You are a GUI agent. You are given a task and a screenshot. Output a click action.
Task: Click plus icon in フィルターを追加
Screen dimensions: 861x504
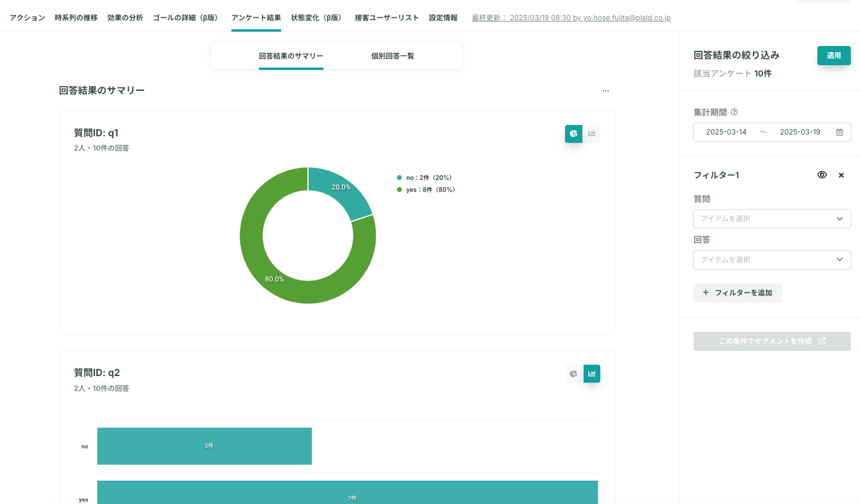[x=706, y=292]
